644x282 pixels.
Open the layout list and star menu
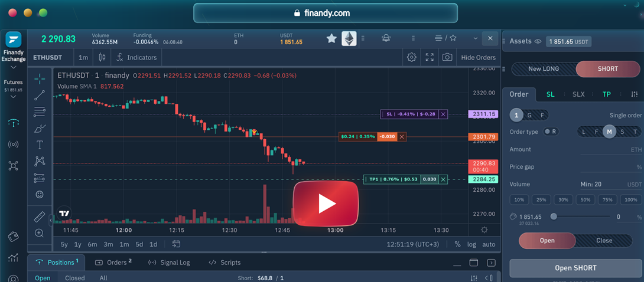coord(445,38)
